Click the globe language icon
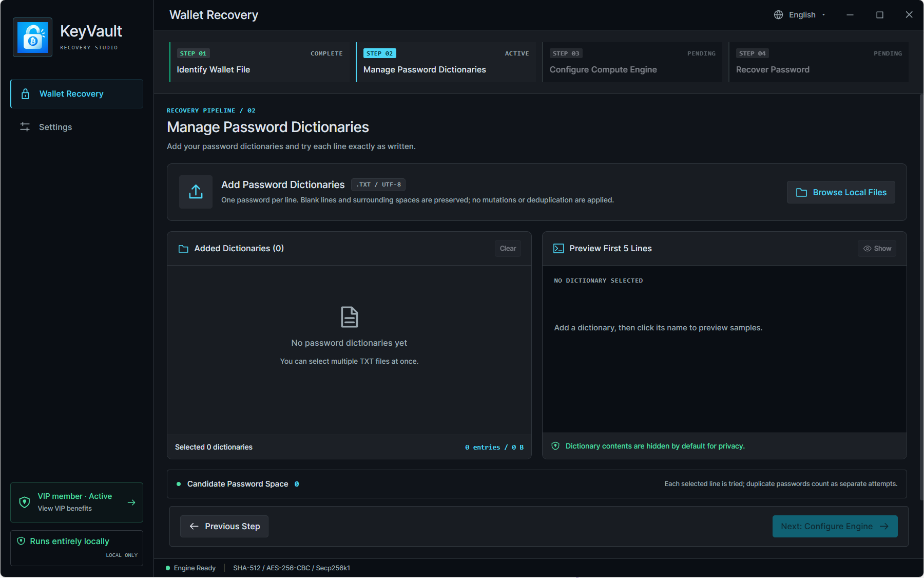924x578 pixels. pyautogui.click(x=779, y=15)
